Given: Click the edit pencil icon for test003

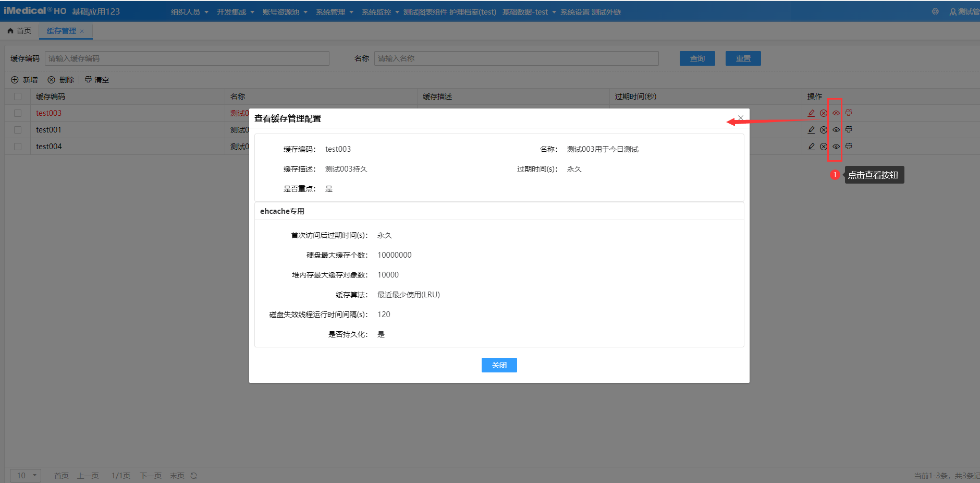Looking at the screenshot, I should (811, 113).
